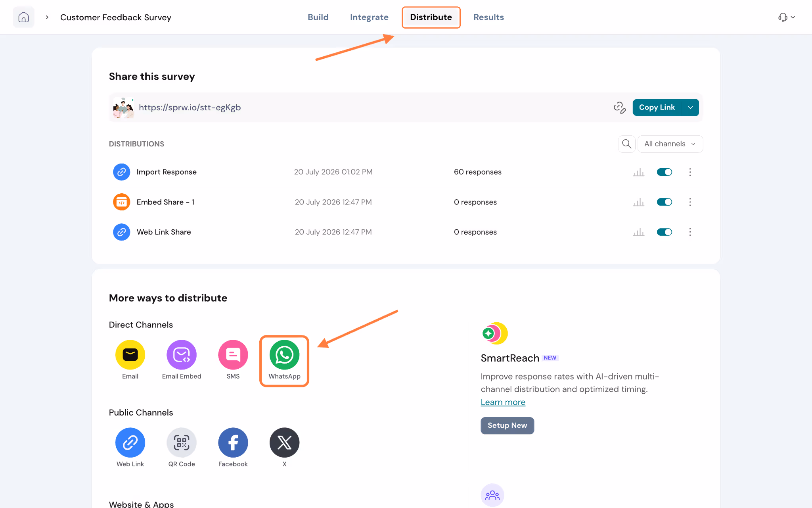Select the Web Link public channel
812x508 pixels.
[130, 447]
